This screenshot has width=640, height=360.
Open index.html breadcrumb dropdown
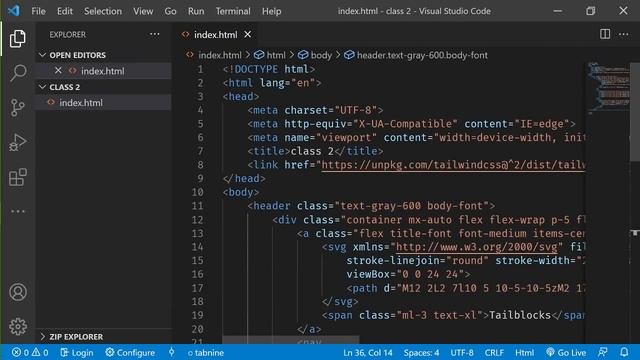213,55
